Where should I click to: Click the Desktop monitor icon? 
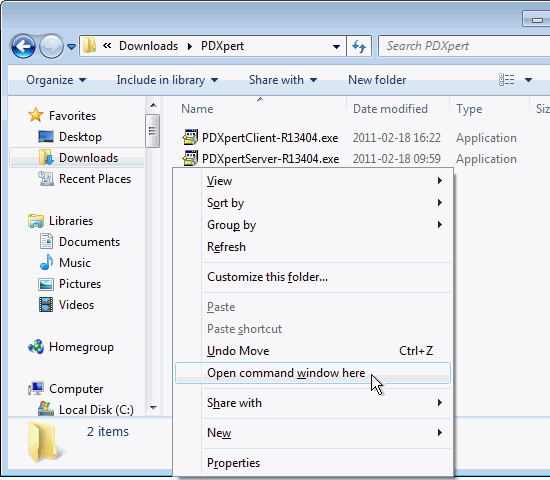pos(46,136)
